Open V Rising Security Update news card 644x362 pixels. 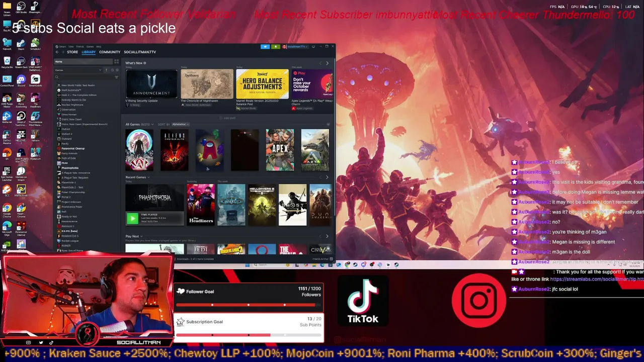(151, 83)
